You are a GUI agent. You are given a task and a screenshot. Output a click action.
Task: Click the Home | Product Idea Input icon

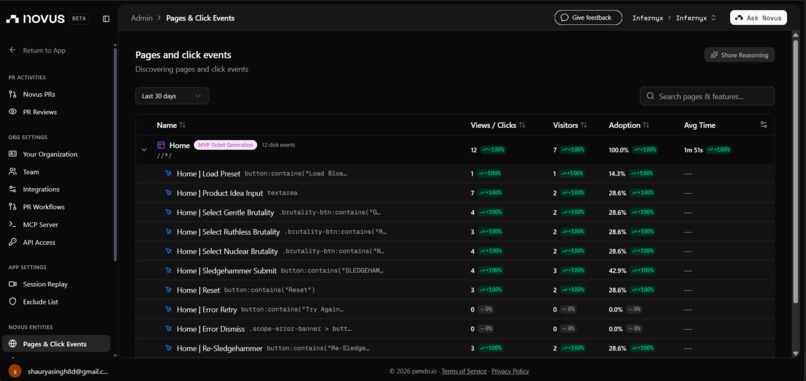[x=169, y=193]
